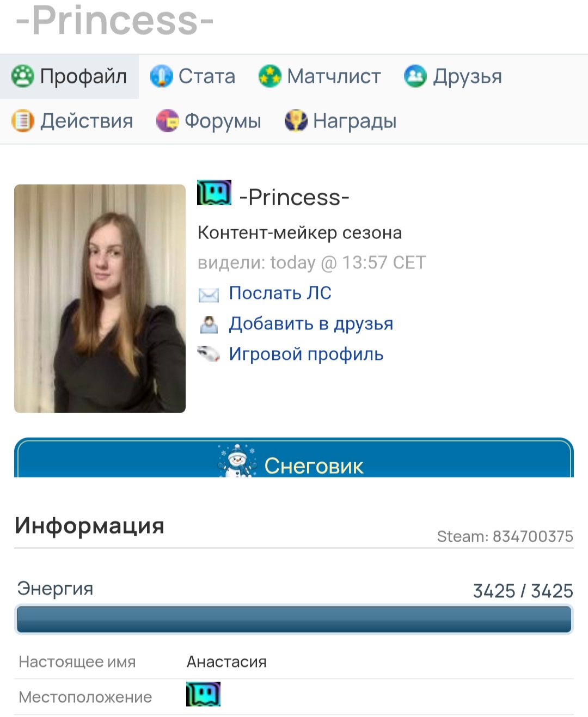Viewport: 588px width, 717px height.
Task: Send a private message via Послать ЛС
Action: click(x=280, y=293)
